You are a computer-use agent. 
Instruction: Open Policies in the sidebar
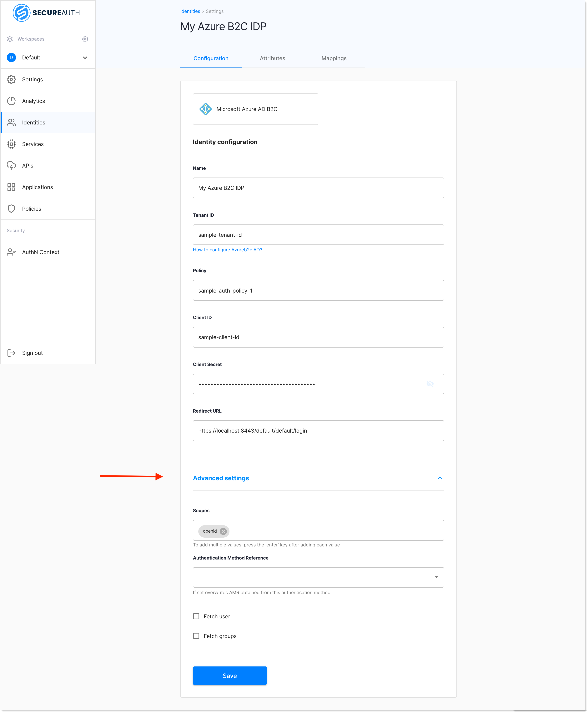(x=48, y=209)
